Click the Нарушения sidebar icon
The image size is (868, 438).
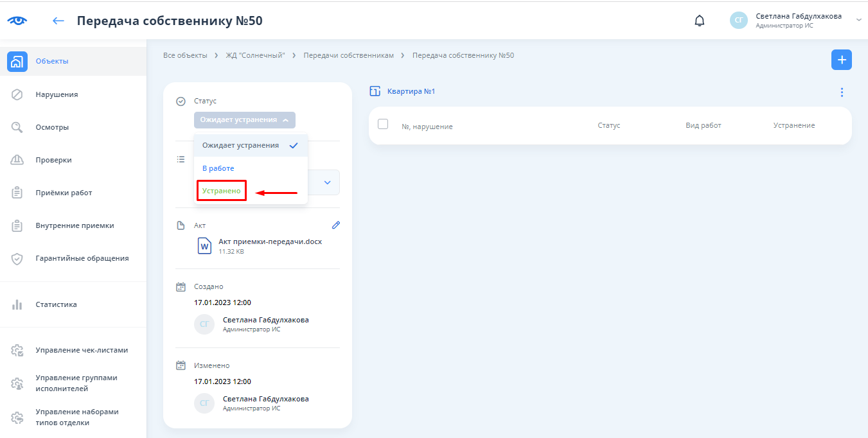17,94
